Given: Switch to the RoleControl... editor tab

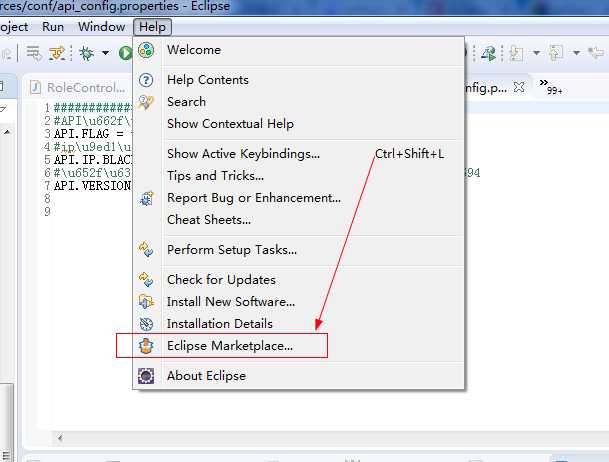Looking at the screenshot, I should click(78, 88).
